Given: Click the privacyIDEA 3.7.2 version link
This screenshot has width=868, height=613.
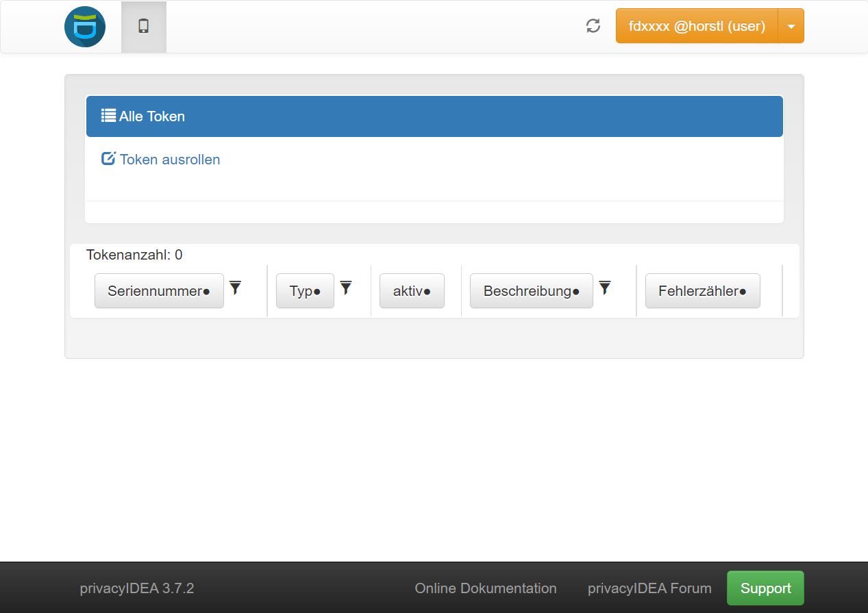Looking at the screenshot, I should tap(137, 588).
